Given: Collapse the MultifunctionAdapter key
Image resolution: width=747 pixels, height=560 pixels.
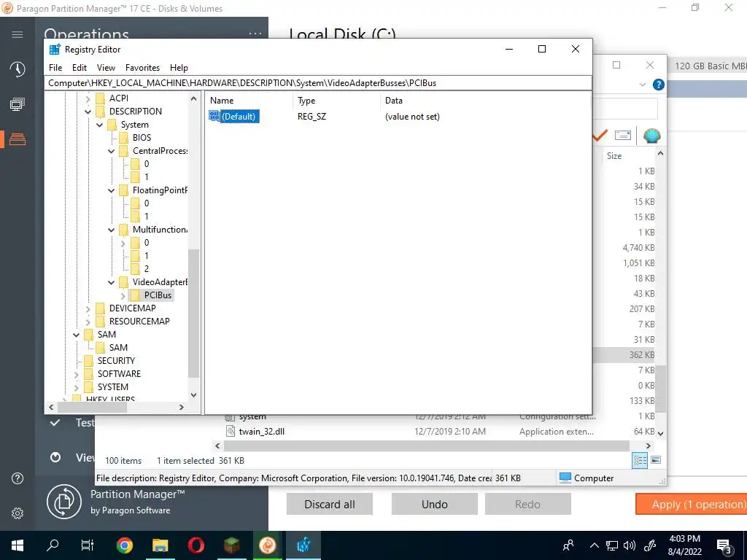Looking at the screenshot, I should click(111, 230).
